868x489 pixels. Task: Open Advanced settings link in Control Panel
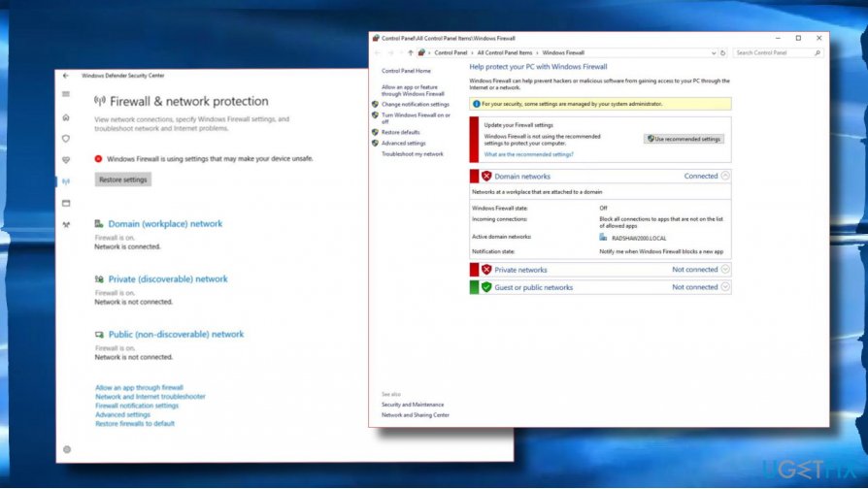point(403,144)
